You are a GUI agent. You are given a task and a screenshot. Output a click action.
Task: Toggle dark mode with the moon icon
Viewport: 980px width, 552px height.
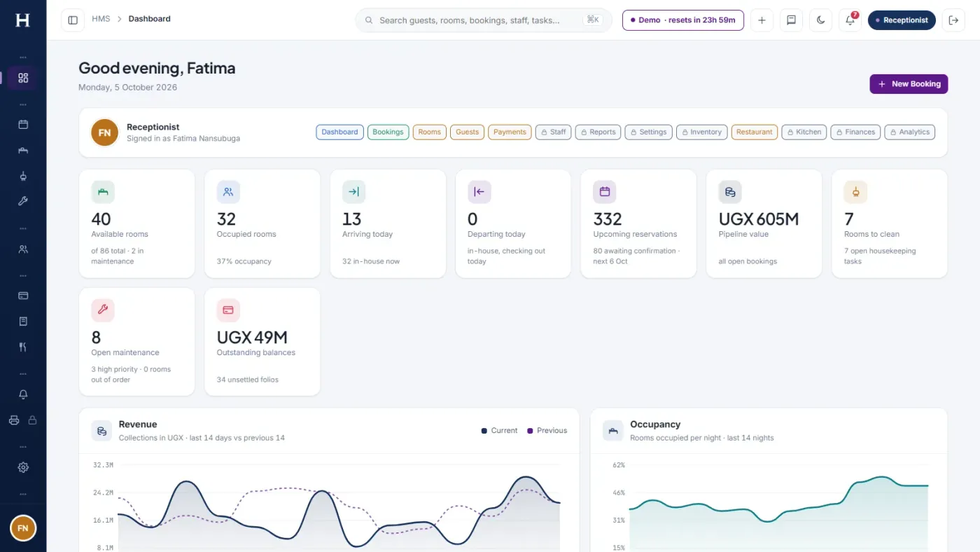tap(820, 20)
